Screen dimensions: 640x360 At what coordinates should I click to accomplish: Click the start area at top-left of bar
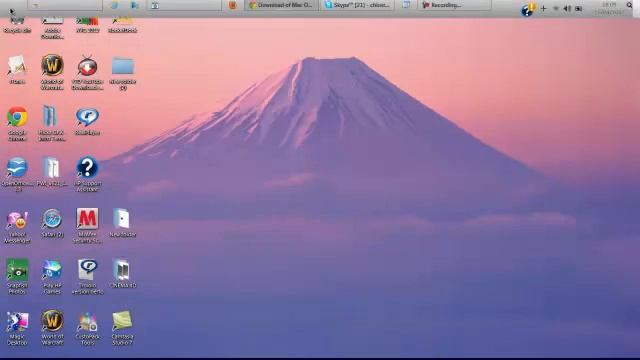tap(12, 7)
